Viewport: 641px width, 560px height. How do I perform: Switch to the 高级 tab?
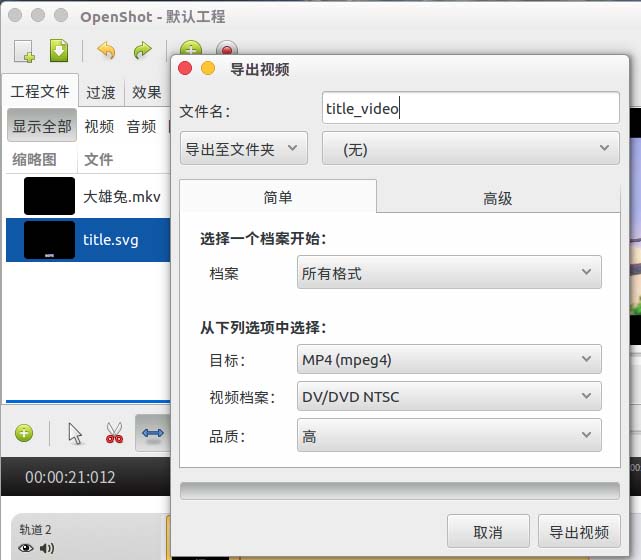click(498, 198)
